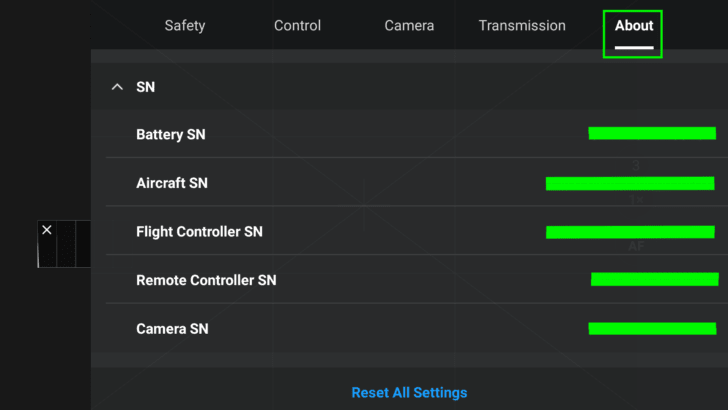Close the small map widget with X
Image resolution: width=728 pixels, height=410 pixels.
[46, 230]
